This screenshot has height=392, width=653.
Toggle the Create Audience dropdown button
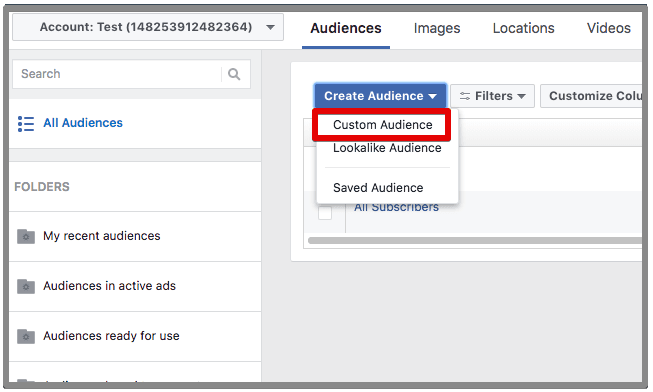(381, 96)
